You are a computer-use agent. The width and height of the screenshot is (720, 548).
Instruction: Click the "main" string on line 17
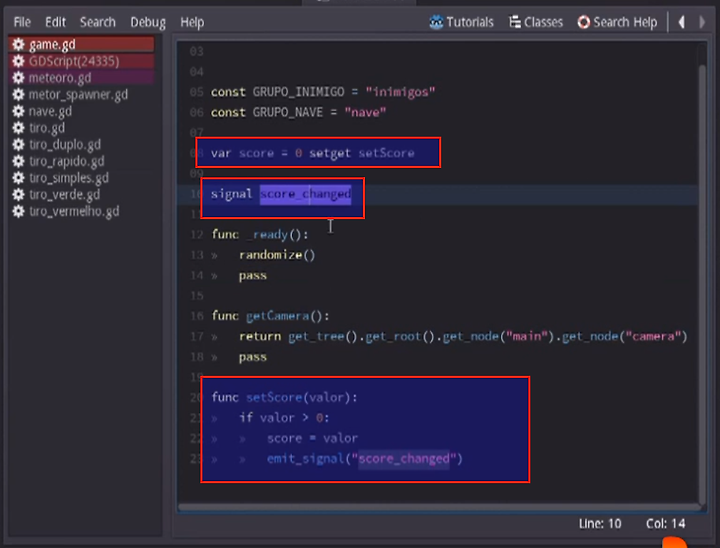click(527, 337)
